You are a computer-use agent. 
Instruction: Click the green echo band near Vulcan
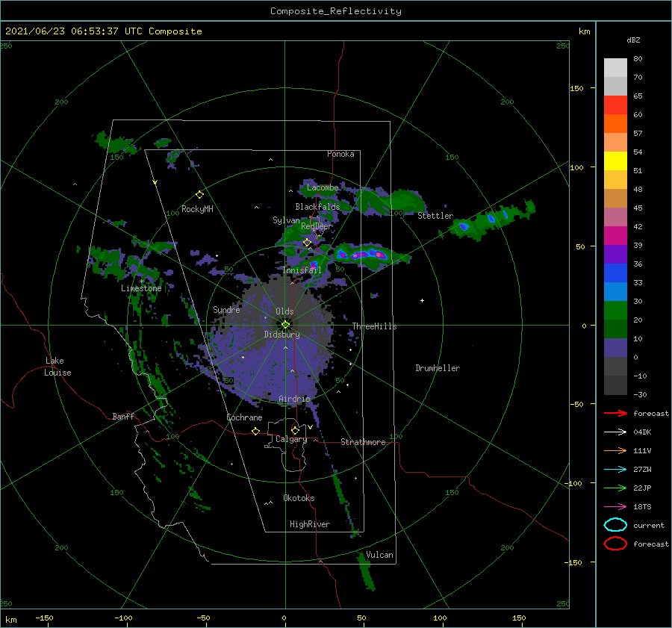366,572
